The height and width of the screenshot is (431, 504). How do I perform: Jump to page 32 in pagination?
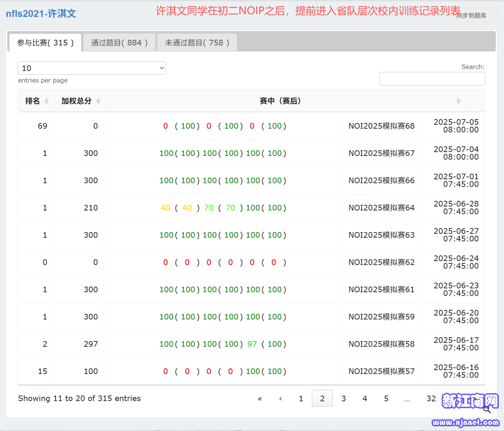click(x=431, y=398)
